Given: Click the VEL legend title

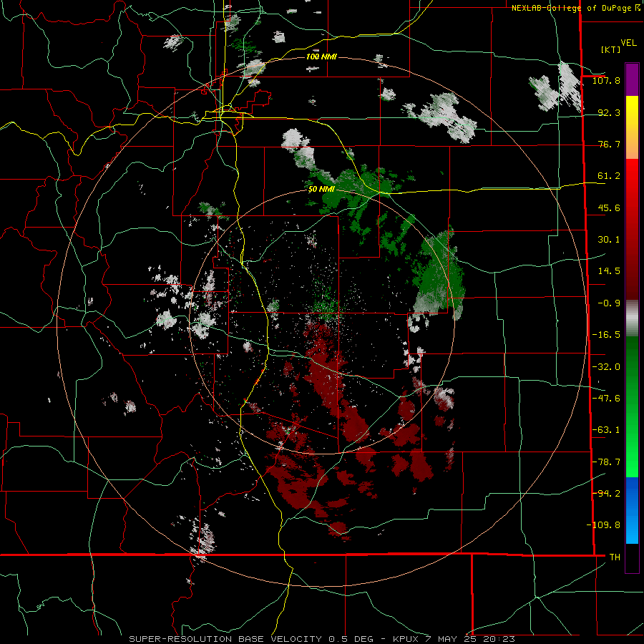Looking at the screenshot, I should click(x=628, y=43).
